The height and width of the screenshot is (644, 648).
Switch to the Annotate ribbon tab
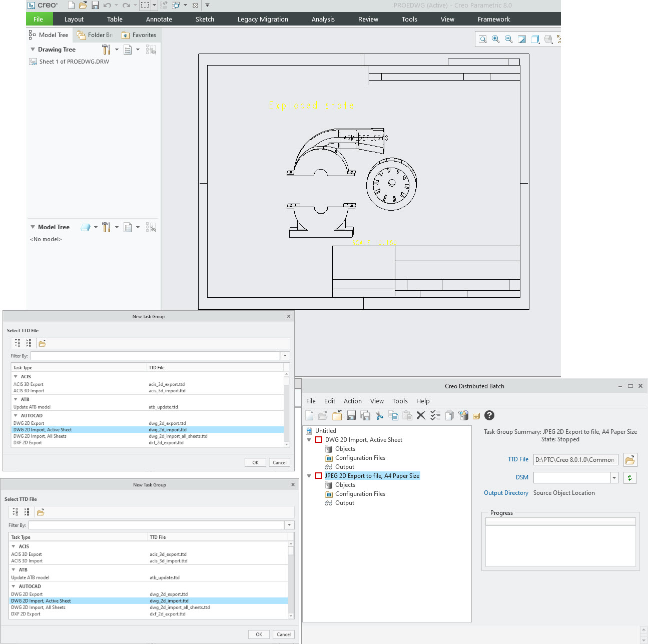point(159,19)
